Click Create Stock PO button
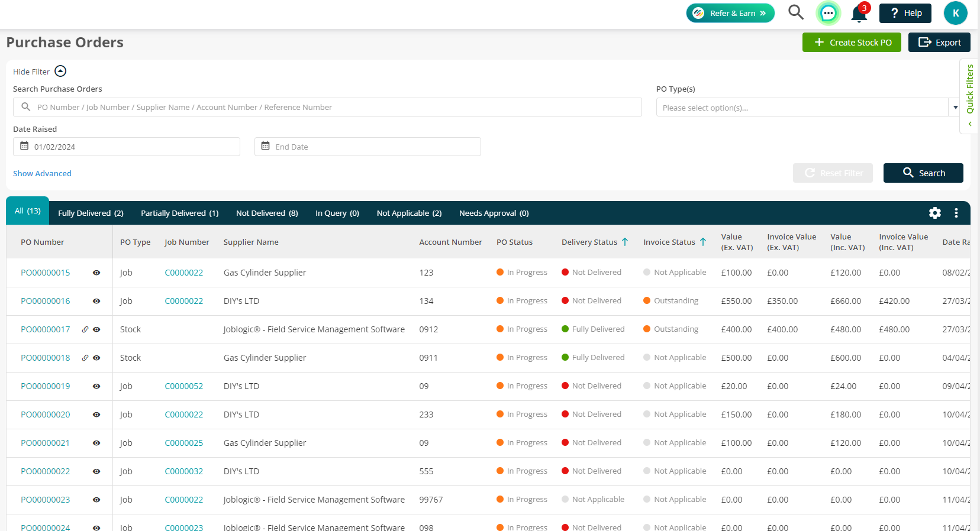Image resolution: width=980 pixels, height=531 pixels. pyautogui.click(x=852, y=42)
